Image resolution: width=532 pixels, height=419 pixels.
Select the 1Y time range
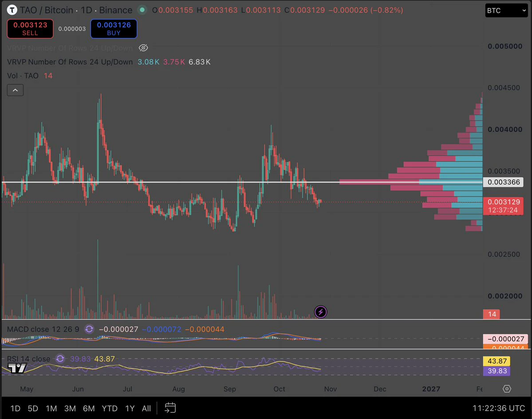(x=130, y=408)
